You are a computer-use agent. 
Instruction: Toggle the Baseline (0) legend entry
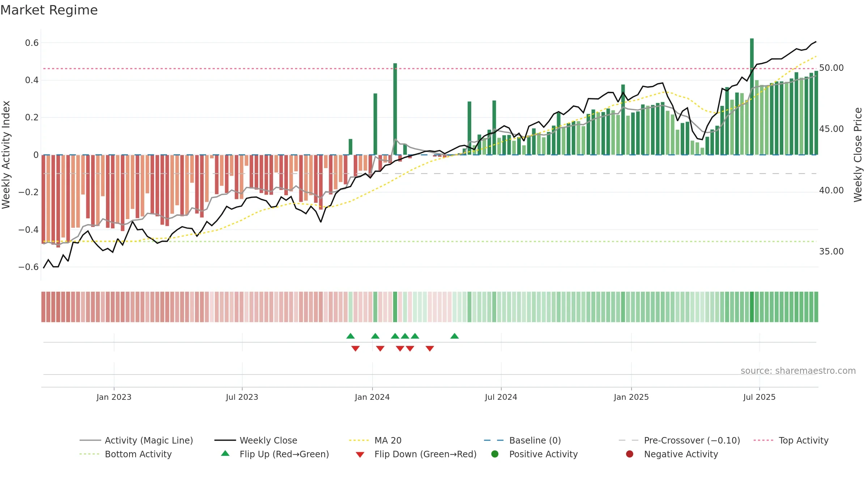click(522, 440)
